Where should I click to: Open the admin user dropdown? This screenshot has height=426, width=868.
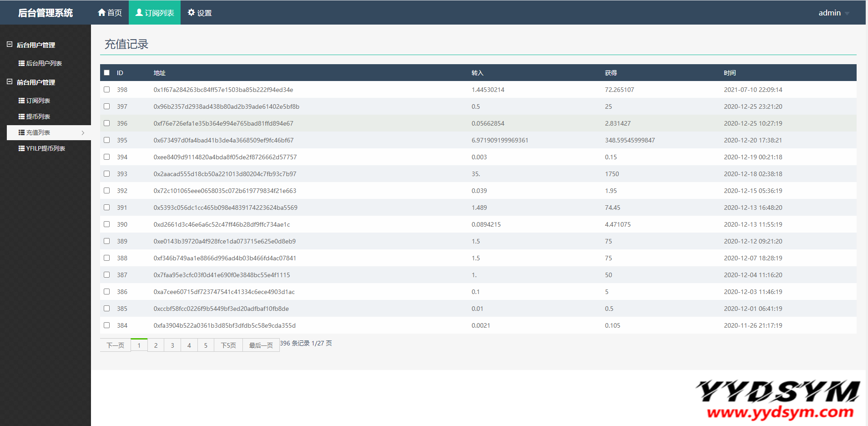coord(833,13)
